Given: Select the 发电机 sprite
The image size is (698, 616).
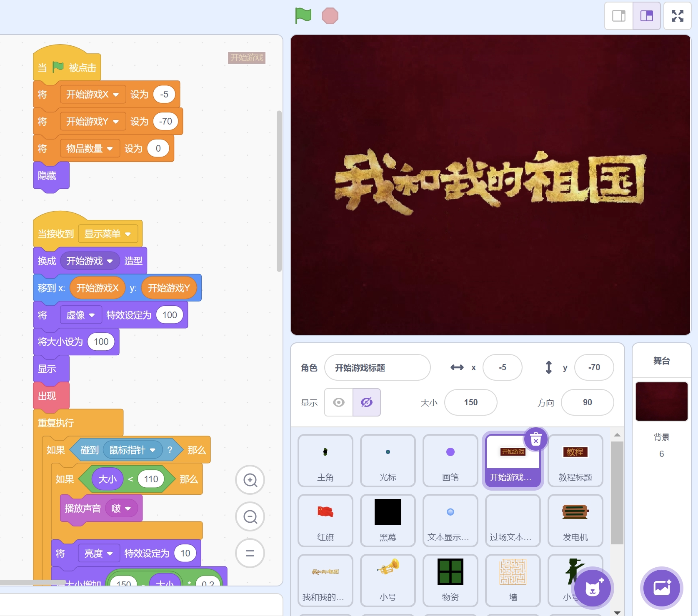Looking at the screenshot, I should click(575, 520).
